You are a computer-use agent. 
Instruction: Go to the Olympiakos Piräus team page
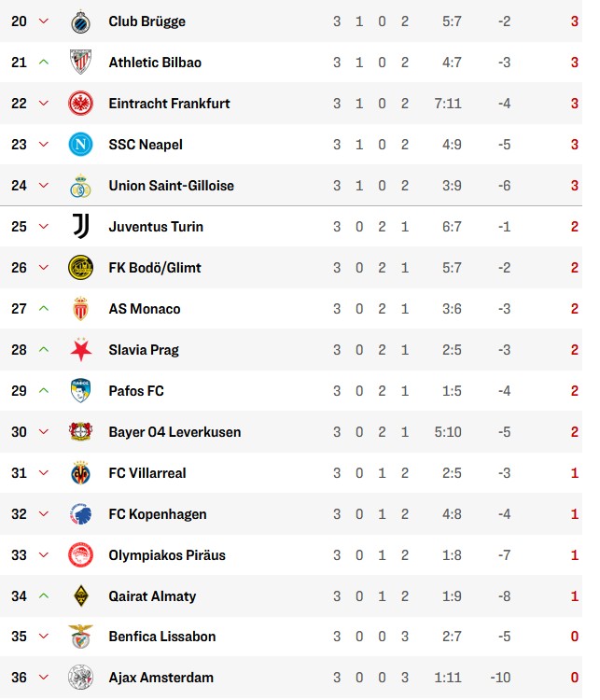(x=167, y=555)
